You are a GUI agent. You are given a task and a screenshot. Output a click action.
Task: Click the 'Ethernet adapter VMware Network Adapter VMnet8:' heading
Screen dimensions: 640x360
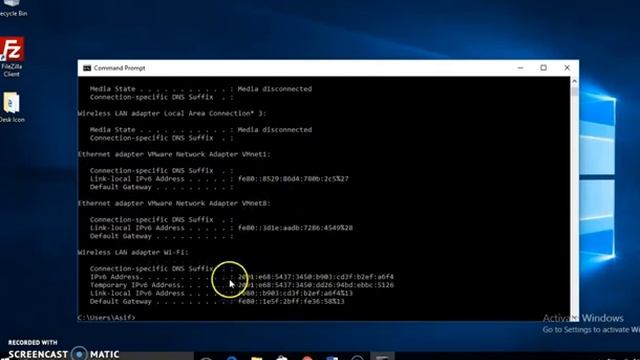tap(174, 203)
